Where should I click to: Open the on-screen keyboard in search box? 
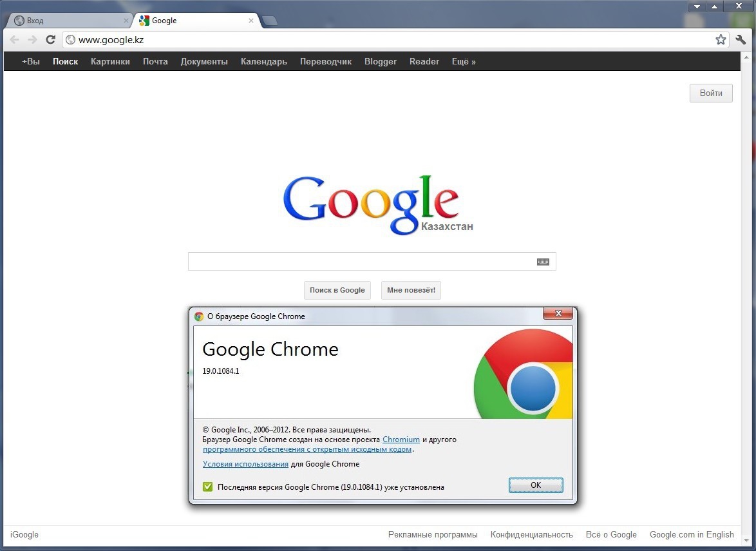click(543, 262)
